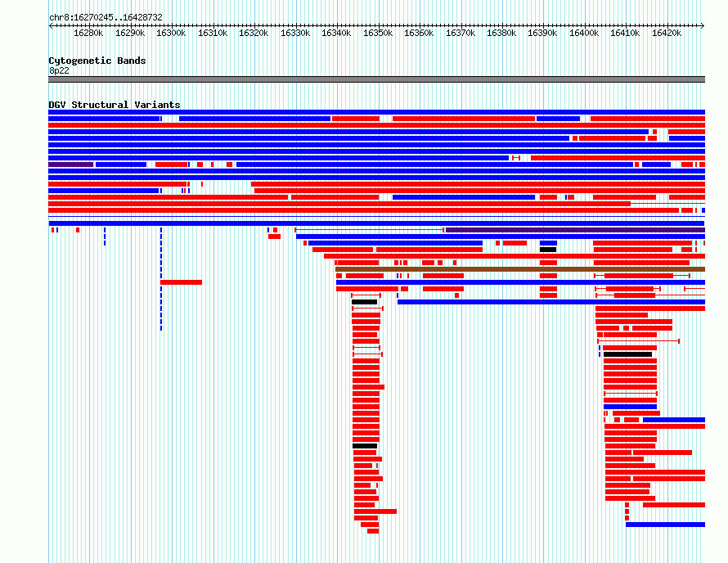Select the upper black bar in 16345k stack
Screen dimensions: 728x563
[x=365, y=302]
